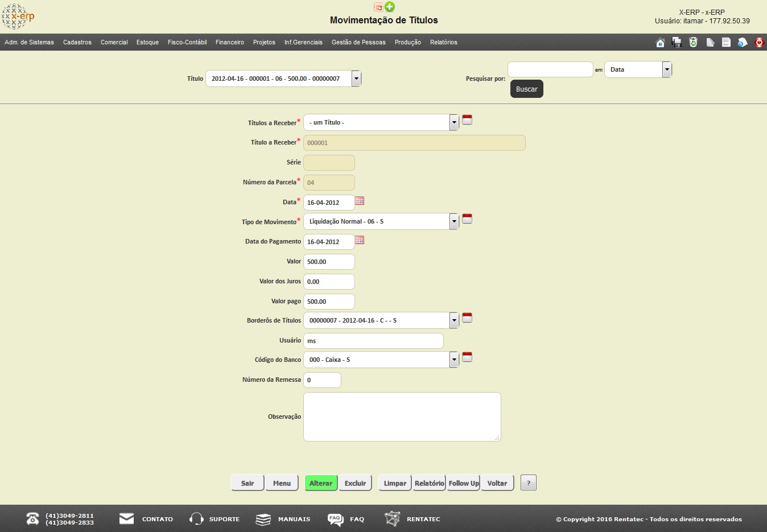
Task: Click the blue globe document icon
Action: pyautogui.click(x=743, y=42)
